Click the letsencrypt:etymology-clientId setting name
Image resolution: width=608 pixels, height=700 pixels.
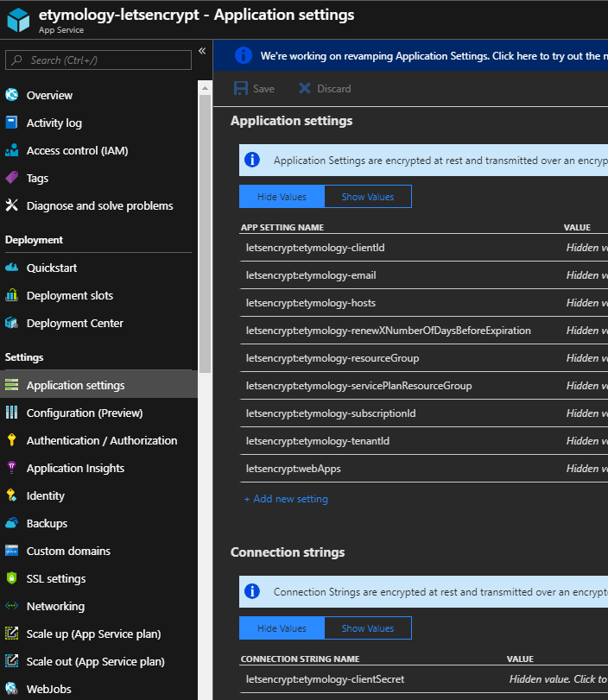[315, 248]
